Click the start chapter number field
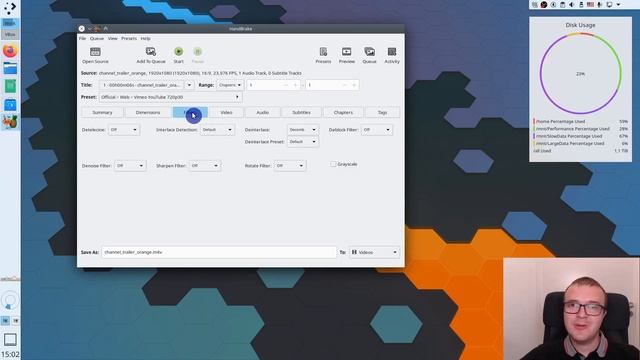The height and width of the screenshot is (360, 640). (x=273, y=85)
